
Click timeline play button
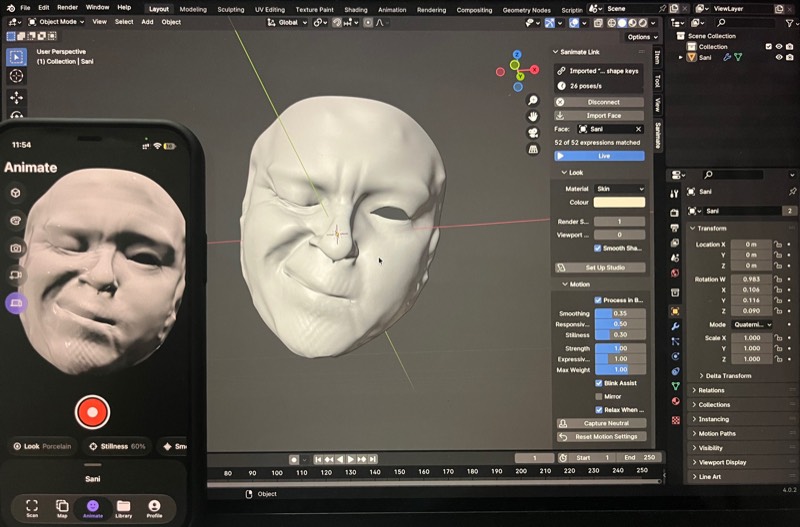point(351,459)
